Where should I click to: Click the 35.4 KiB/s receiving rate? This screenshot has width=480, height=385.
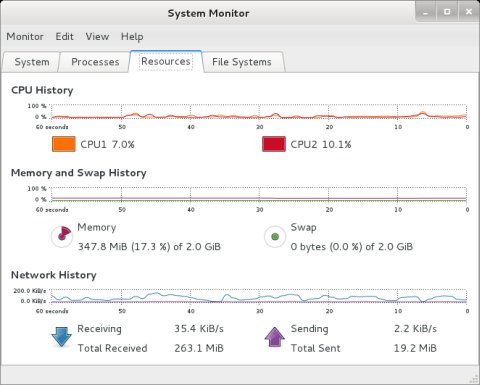[x=199, y=329]
